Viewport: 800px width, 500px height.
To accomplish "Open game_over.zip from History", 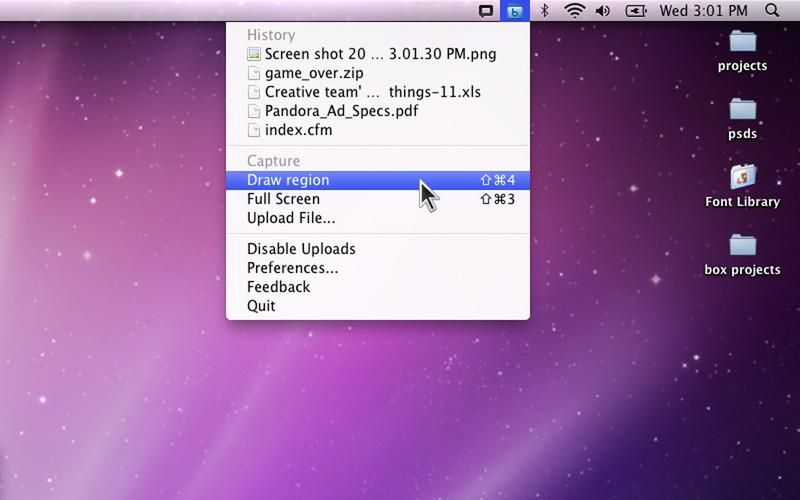I will (x=314, y=73).
